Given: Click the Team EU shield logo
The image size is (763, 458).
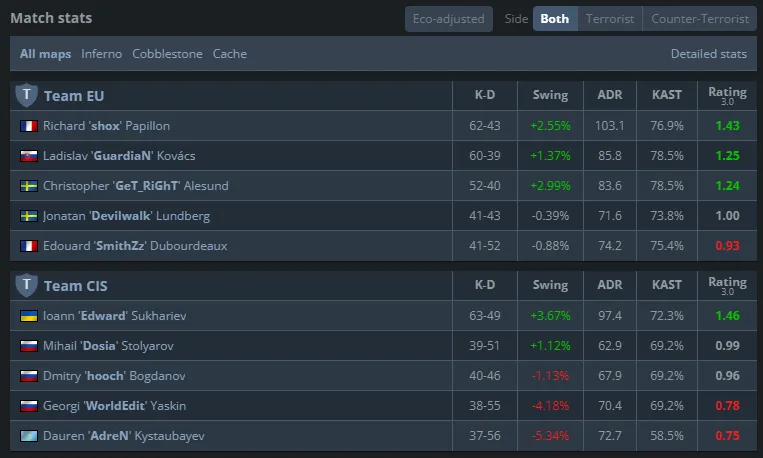Looking at the screenshot, I should click(x=26, y=95).
